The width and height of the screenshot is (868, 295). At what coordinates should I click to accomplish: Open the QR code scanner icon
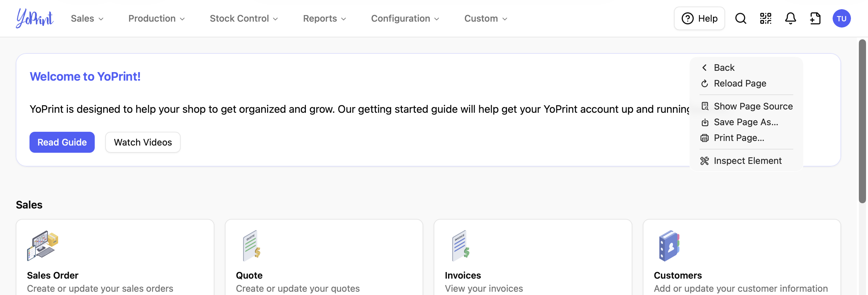(766, 18)
